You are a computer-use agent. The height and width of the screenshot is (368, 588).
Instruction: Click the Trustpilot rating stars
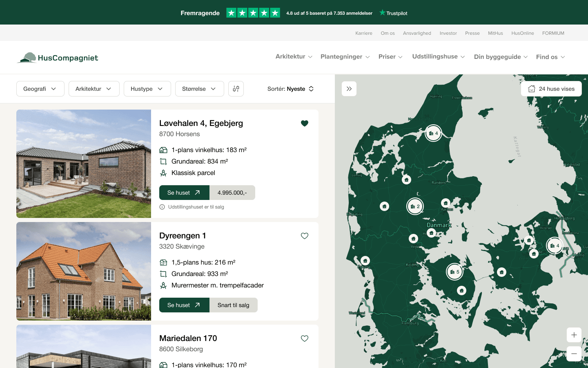tap(253, 13)
